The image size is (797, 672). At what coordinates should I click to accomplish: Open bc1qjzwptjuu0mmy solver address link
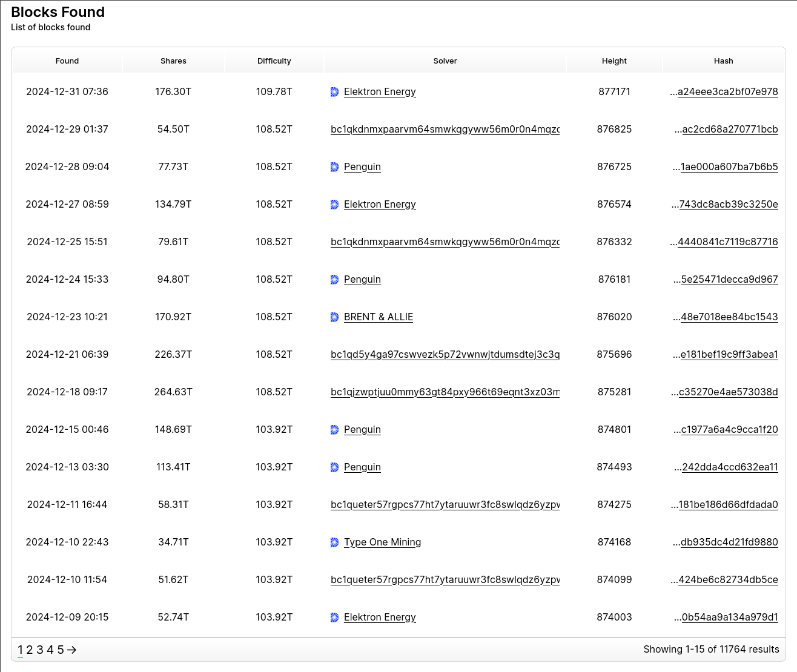tap(445, 392)
